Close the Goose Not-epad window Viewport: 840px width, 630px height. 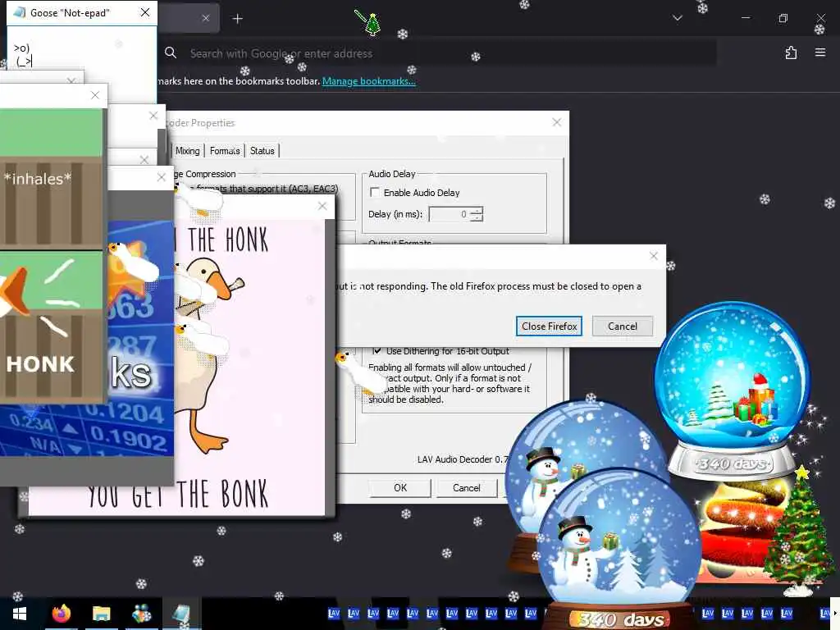(x=145, y=12)
